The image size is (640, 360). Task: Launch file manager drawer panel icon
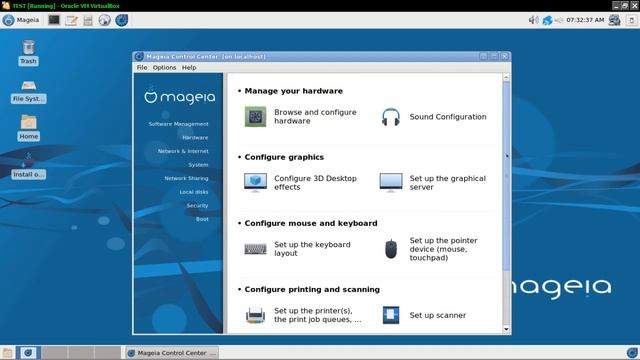(x=88, y=20)
